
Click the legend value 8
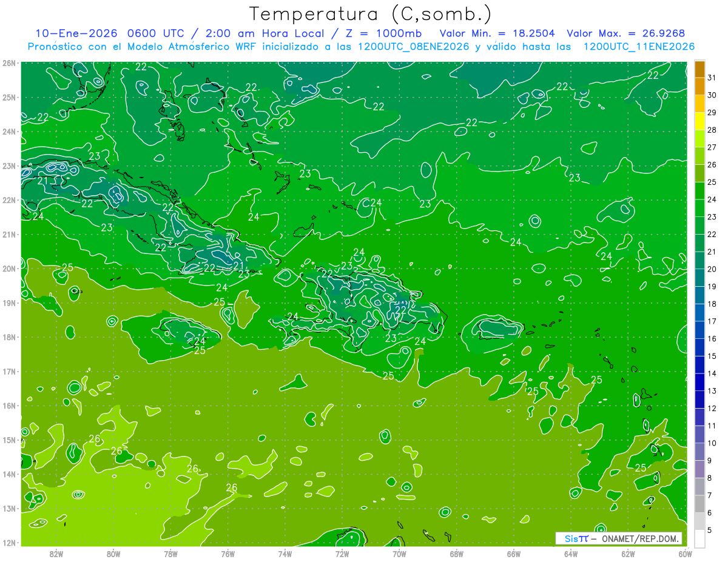pos(710,478)
